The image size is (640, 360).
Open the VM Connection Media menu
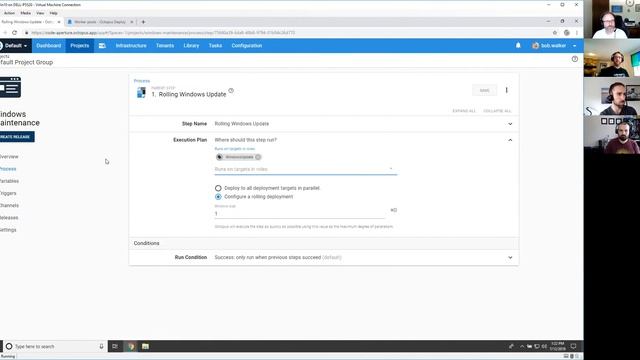click(x=26, y=13)
